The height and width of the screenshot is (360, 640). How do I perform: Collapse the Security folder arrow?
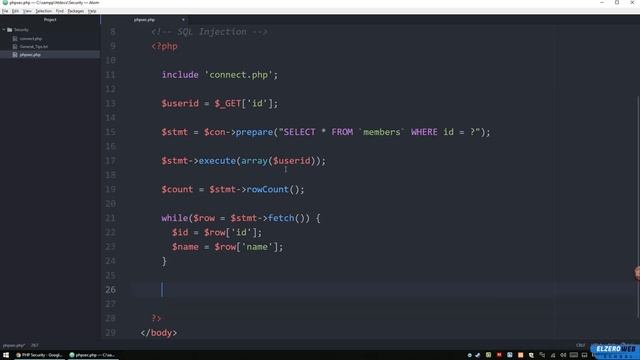[x=4, y=30]
